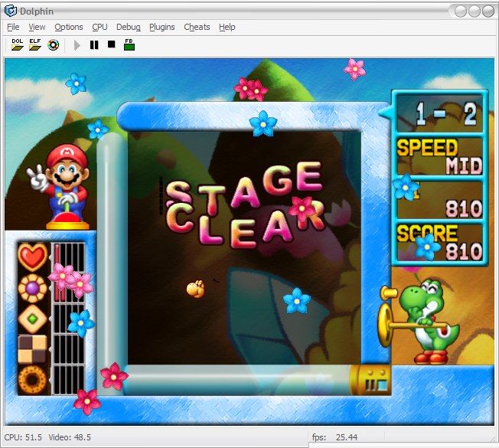Click the Open DOL file icon
Image resolution: width=499 pixels, height=448 pixels.
coord(17,44)
